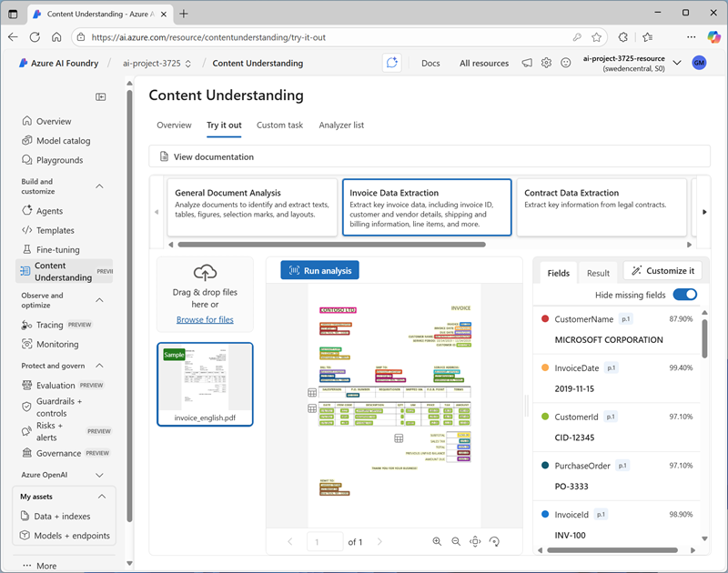Collapse the Observe and optimize section
728x573 pixels.
pyautogui.click(x=99, y=300)
